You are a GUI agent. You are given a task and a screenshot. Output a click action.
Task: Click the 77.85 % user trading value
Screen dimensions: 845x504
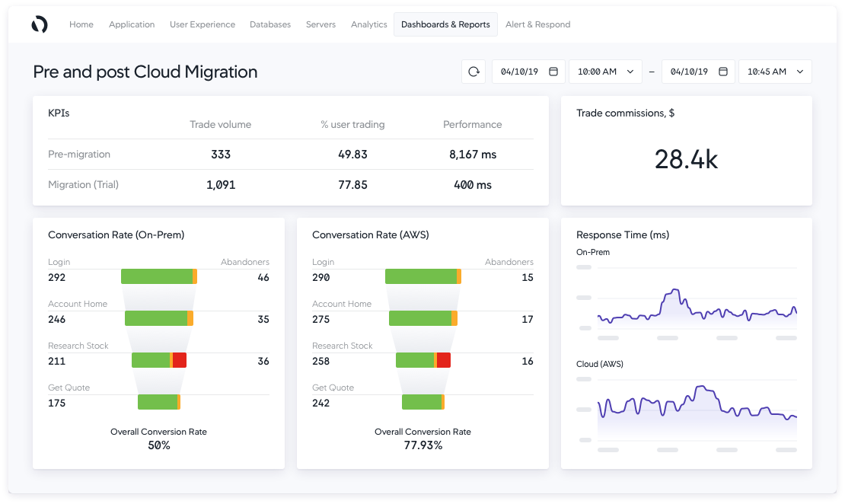coord(352,185)
